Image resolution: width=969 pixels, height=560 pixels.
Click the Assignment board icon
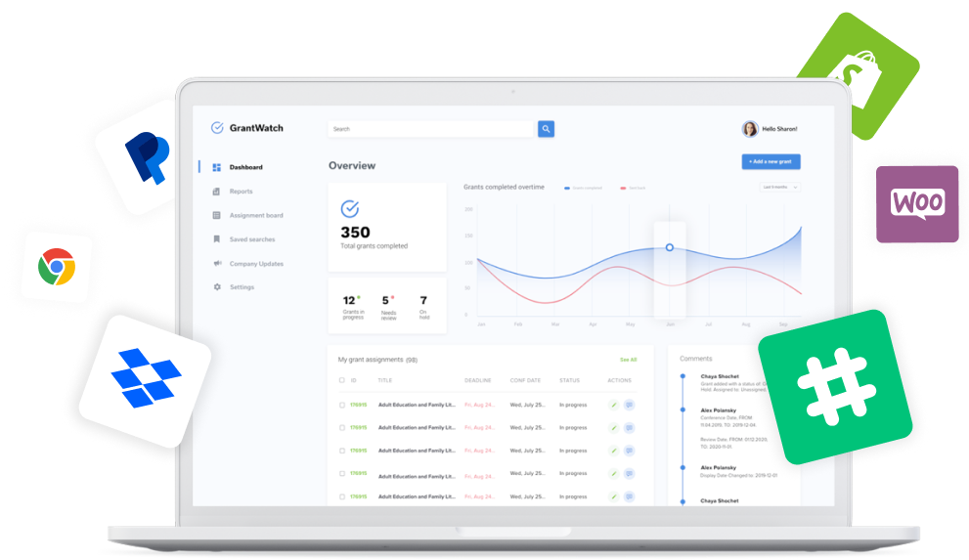click(216, 215)
